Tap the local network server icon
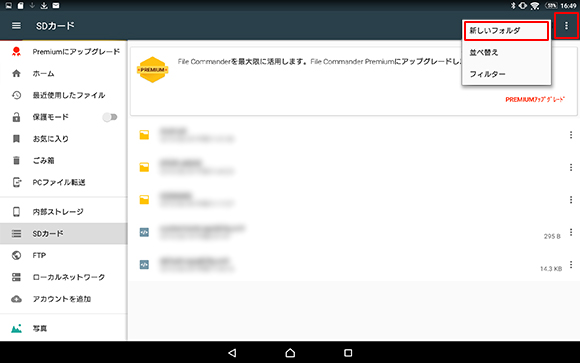Image resolution: width=580 pixels, height=363 pixels. tap(16, 277)
